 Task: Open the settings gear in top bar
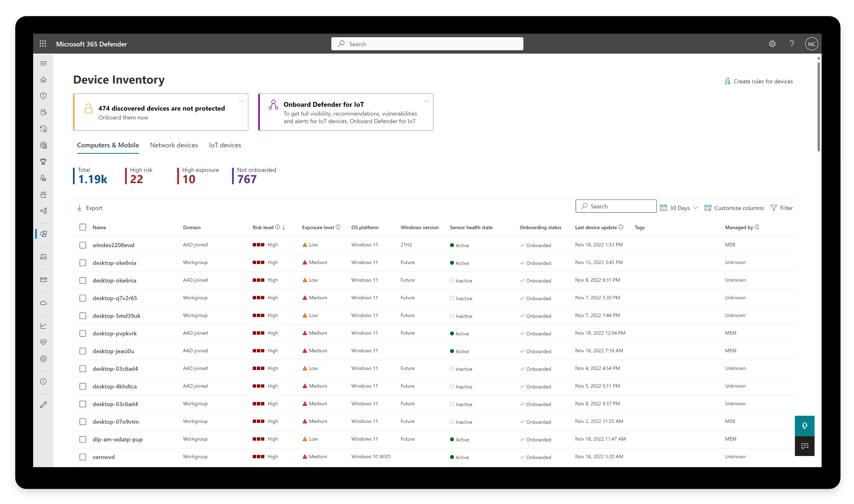tap(772, 44)
